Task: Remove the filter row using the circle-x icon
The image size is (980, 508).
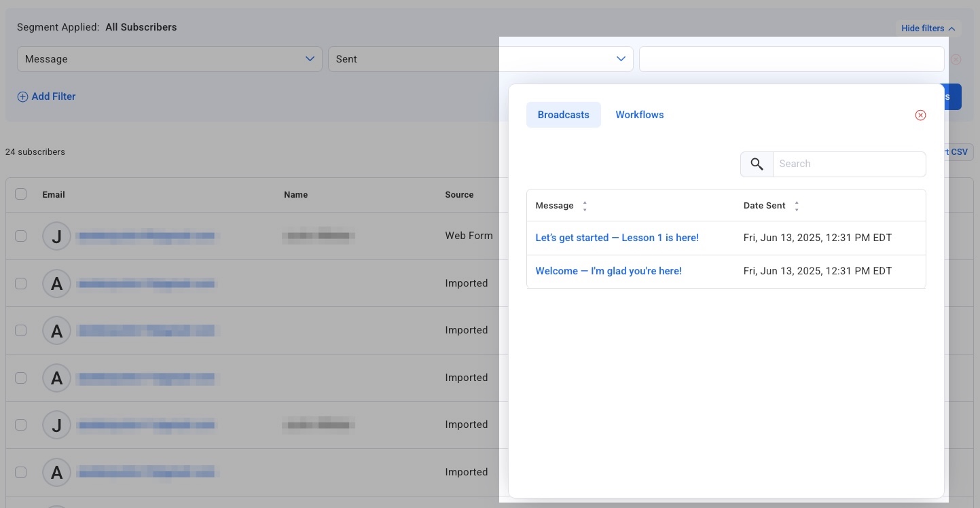Action: (956, 60)
